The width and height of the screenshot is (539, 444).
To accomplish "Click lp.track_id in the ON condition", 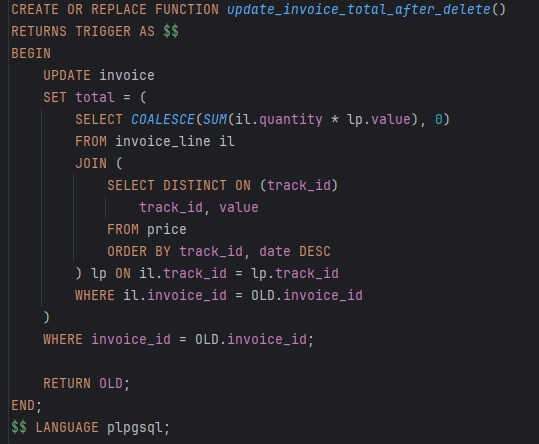I will coord(295,273).
